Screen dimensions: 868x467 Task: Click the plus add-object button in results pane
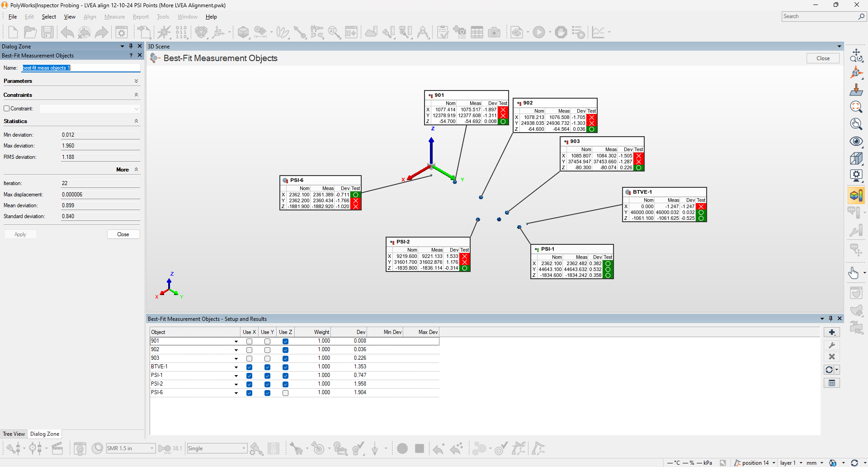832,332
